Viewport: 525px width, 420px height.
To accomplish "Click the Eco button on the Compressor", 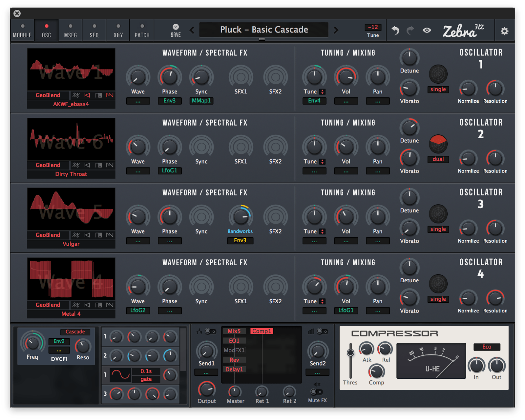I will point(487,347).
